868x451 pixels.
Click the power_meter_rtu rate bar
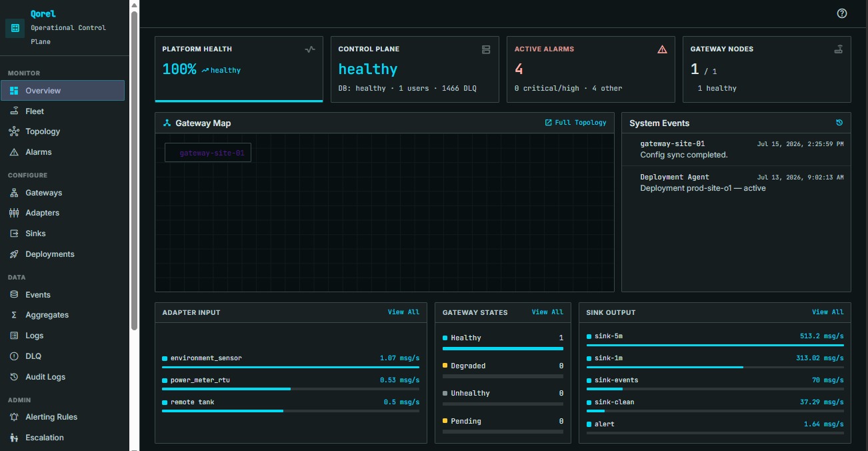[291, 389]
